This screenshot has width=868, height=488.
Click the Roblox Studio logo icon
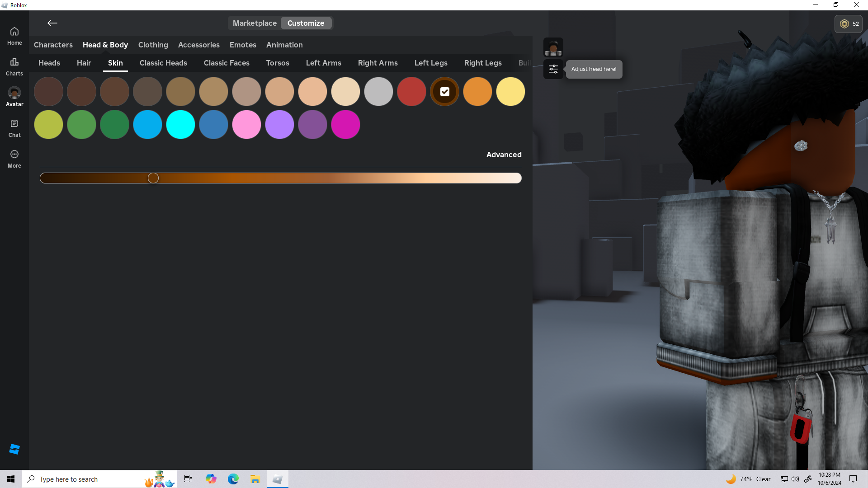click(14, 449)
